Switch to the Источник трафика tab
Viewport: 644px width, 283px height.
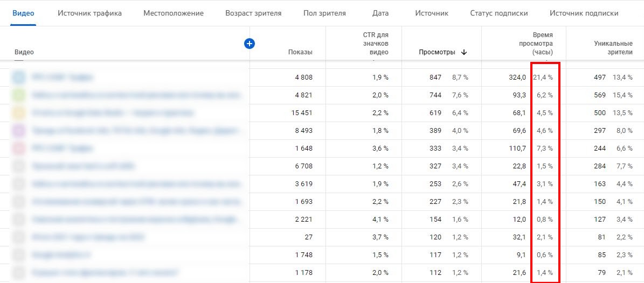(89, 13)
